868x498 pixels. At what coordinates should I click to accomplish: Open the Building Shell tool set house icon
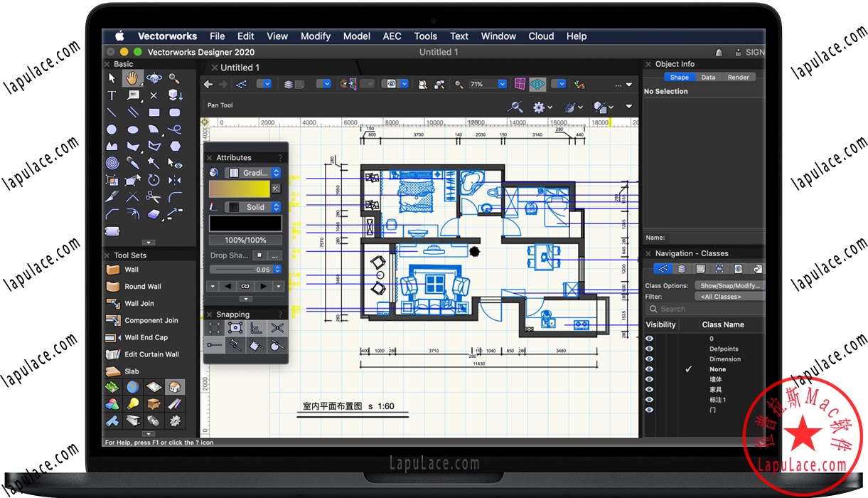pyautogui.click(x=174, y=387)
